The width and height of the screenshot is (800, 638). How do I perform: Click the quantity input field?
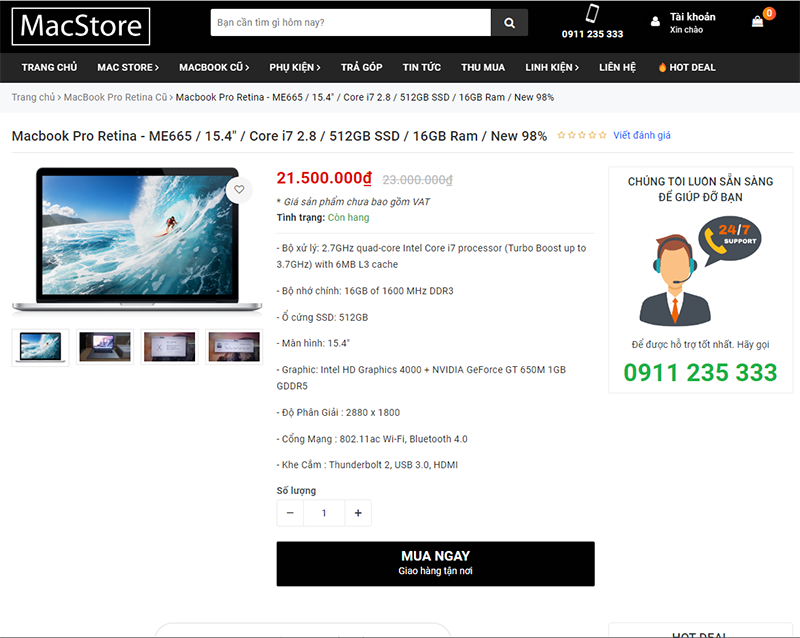(324, 512)
